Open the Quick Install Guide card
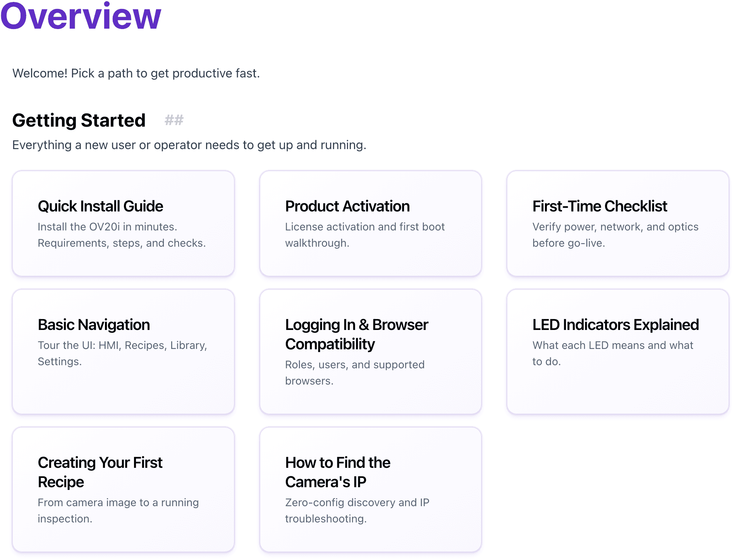This screenshot has height=560, width=732. (123, 224)
